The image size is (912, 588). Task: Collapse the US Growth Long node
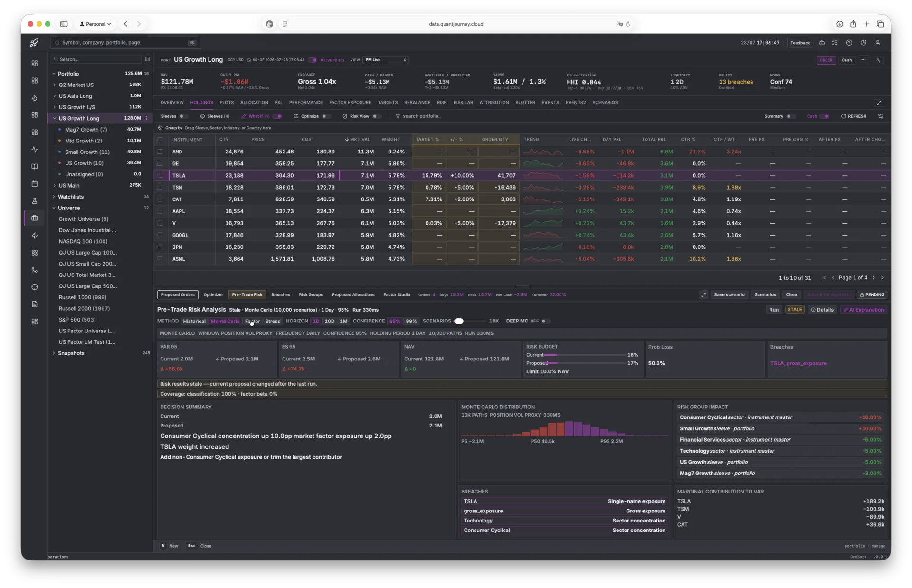[55, 118]
